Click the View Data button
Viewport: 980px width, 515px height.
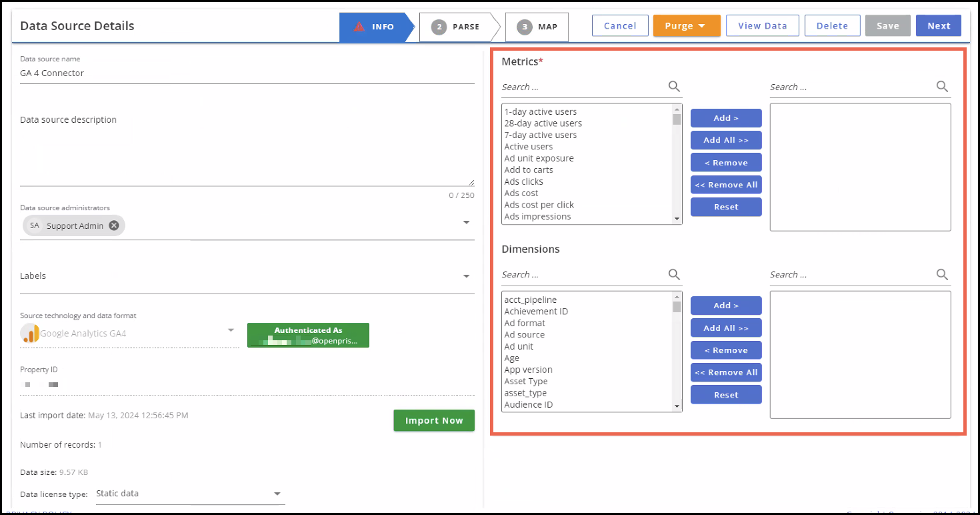coord(763,26)
